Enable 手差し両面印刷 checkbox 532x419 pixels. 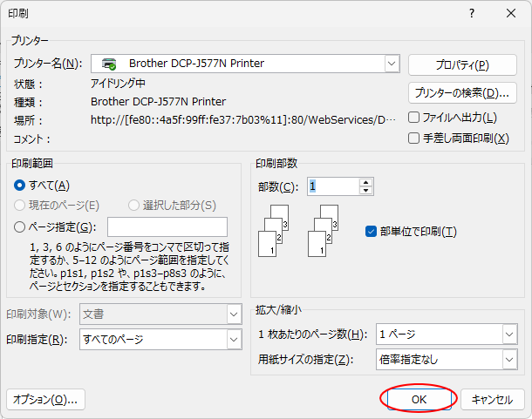(414, 138)
